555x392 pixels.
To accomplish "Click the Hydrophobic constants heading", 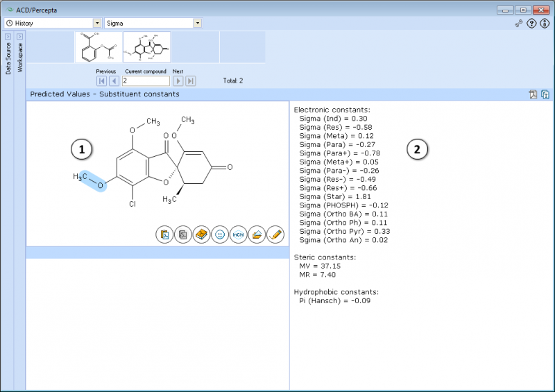I will pyautogui.click(x=336, y=292).
